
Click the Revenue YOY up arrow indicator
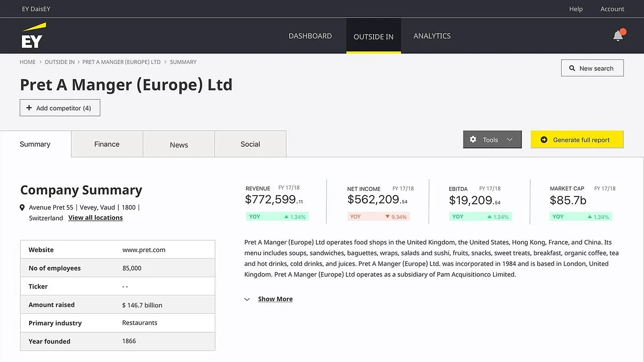[x=286, y=216]
